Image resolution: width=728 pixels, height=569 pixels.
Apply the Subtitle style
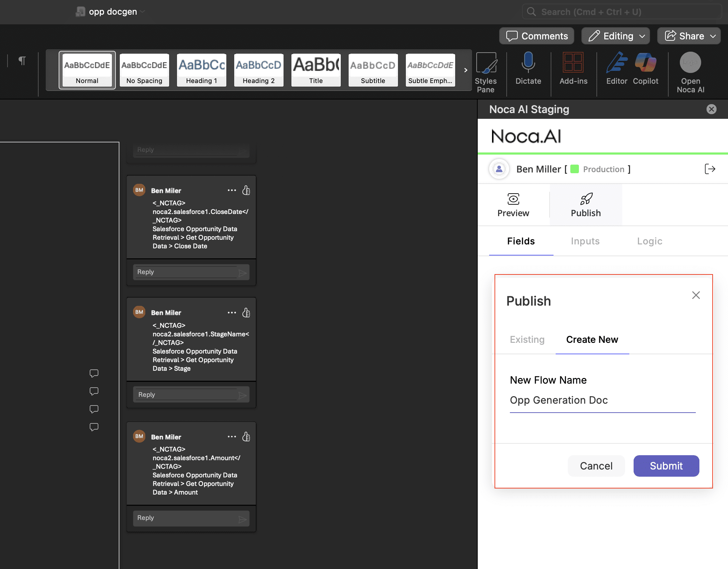(373, 70)
